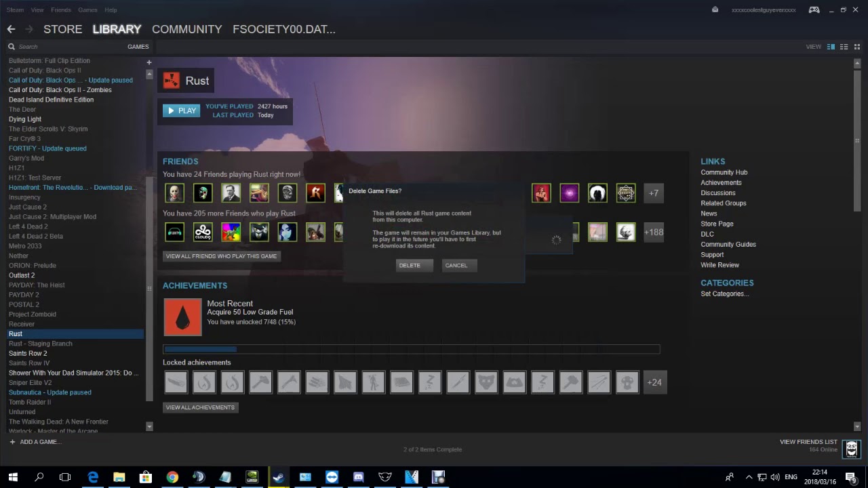This screenshot has width=868, height=488.
Task: Click Write Review link
Action: pyautogui.click(x=719, y=265)
